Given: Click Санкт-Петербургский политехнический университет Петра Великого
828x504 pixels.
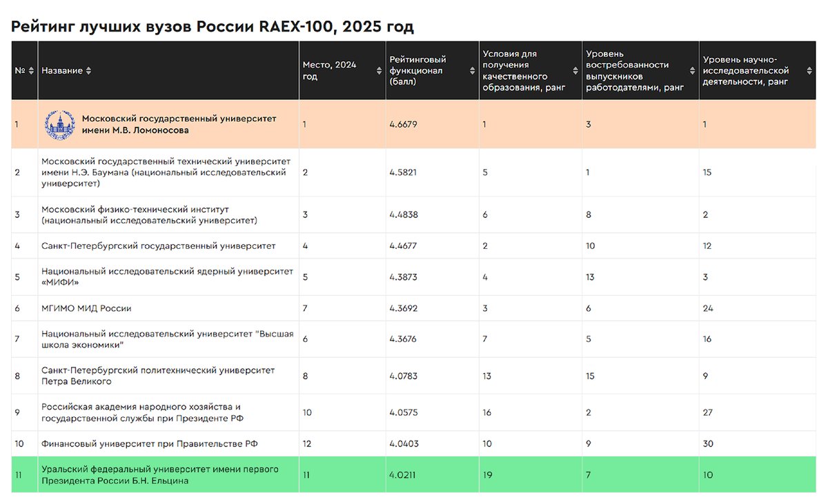Looking at the screenshot, I should tap(158, 376).
